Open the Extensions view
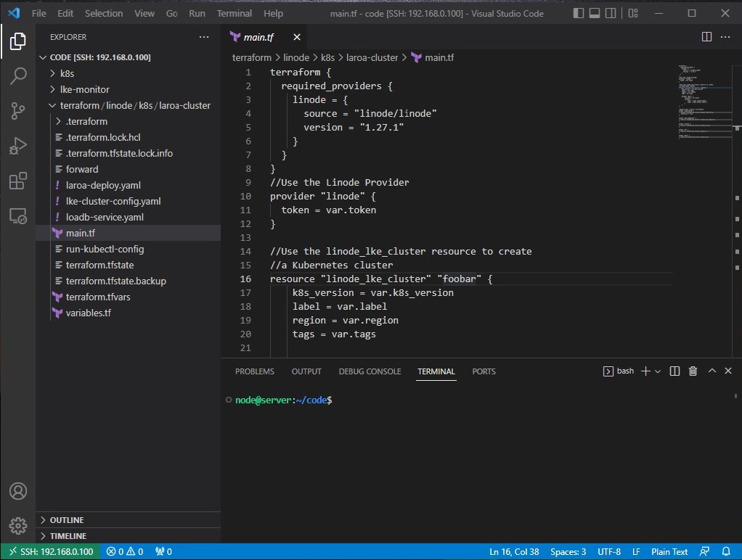Viewport: 742px width, 560px height. click(18, 181)
